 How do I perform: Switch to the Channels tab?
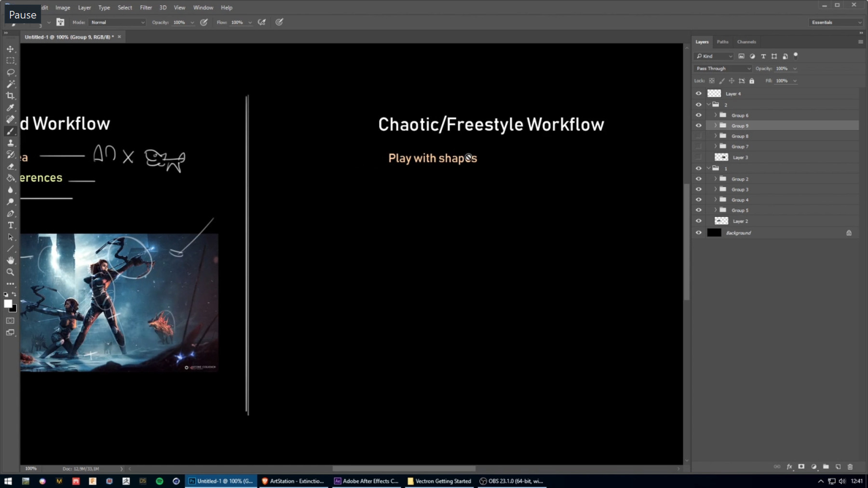coord(746,42)
